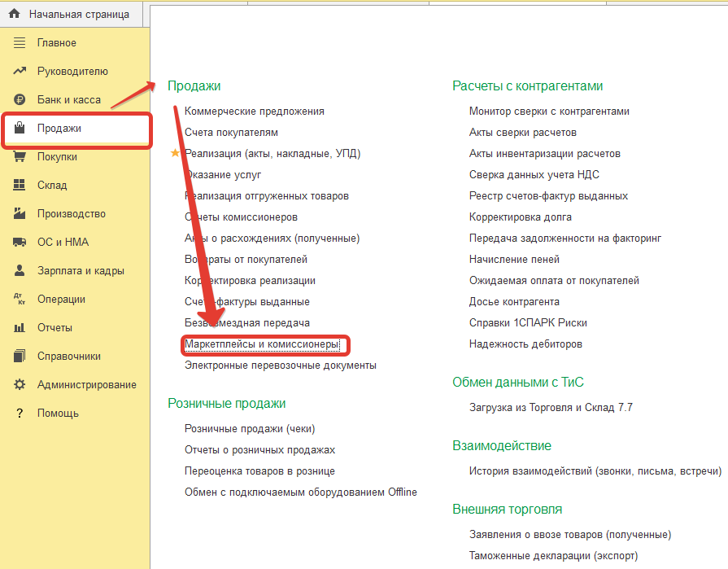Image resolution: width=728 pixels, height=569 pixels.
Task: Open Акты сверки расчетов
Action: (x=522, y=133)
